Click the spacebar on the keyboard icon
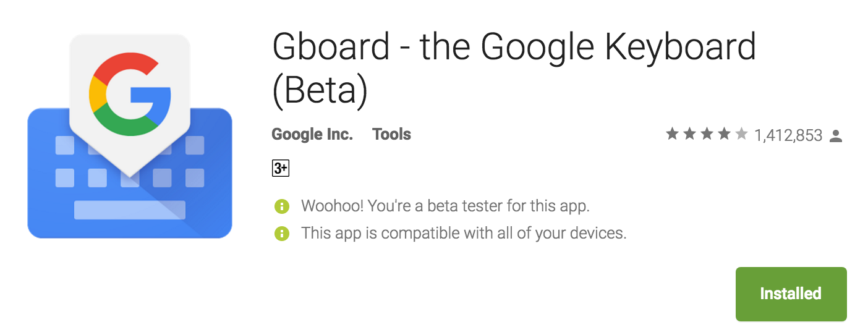This screenshot has height=335, width=868. point(130,210)
